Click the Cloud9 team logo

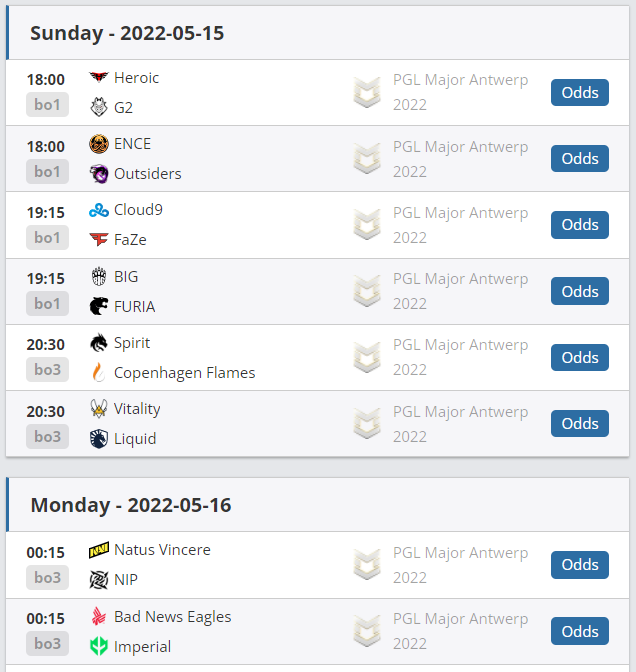coord(98,210)
